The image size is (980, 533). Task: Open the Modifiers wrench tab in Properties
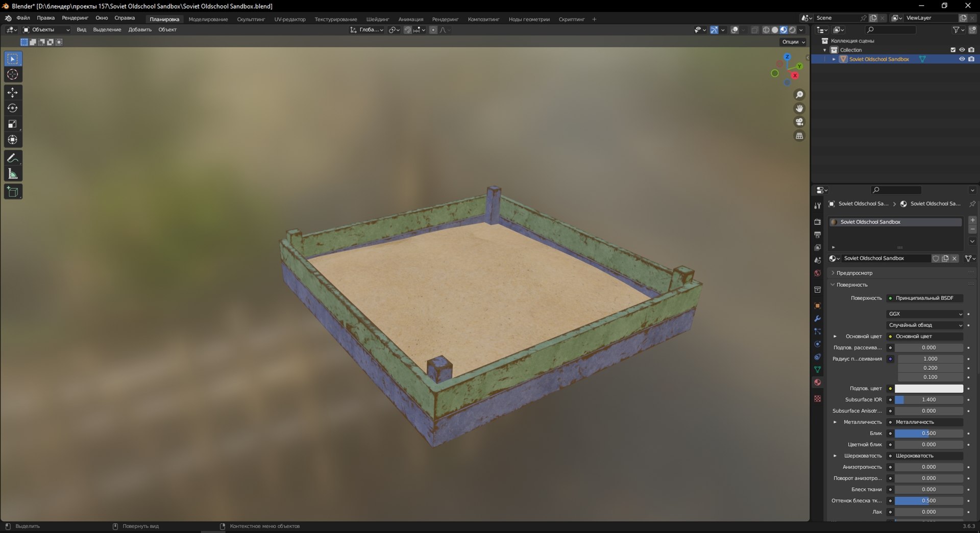(817, 319)
